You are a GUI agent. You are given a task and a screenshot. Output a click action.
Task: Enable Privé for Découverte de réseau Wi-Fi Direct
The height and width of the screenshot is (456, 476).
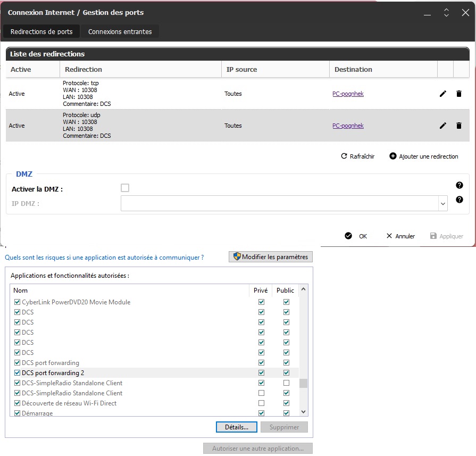tap(261, 403)
